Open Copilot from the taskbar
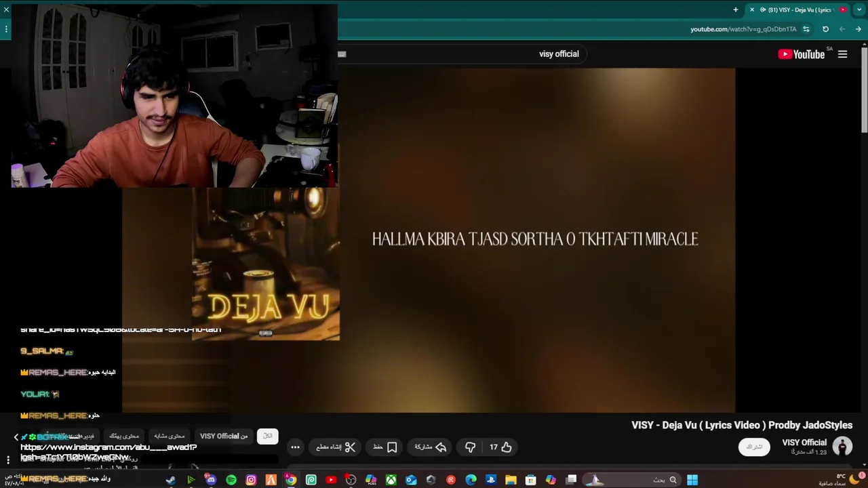Viewport: 868px width, 488px height. 551,480
